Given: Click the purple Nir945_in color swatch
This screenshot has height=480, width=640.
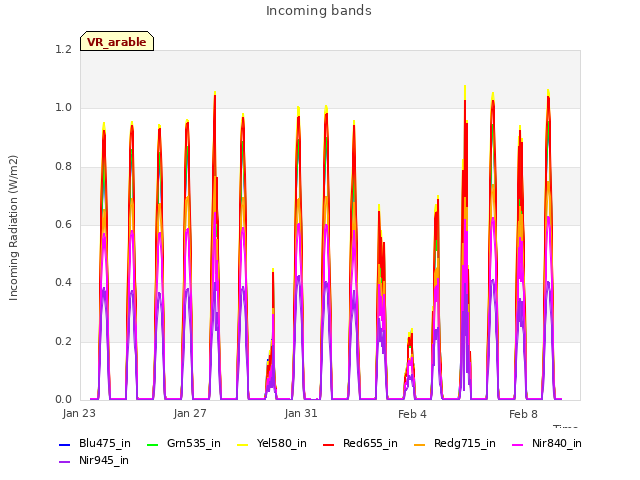Looking at the screenshot, I should point(64,462).
